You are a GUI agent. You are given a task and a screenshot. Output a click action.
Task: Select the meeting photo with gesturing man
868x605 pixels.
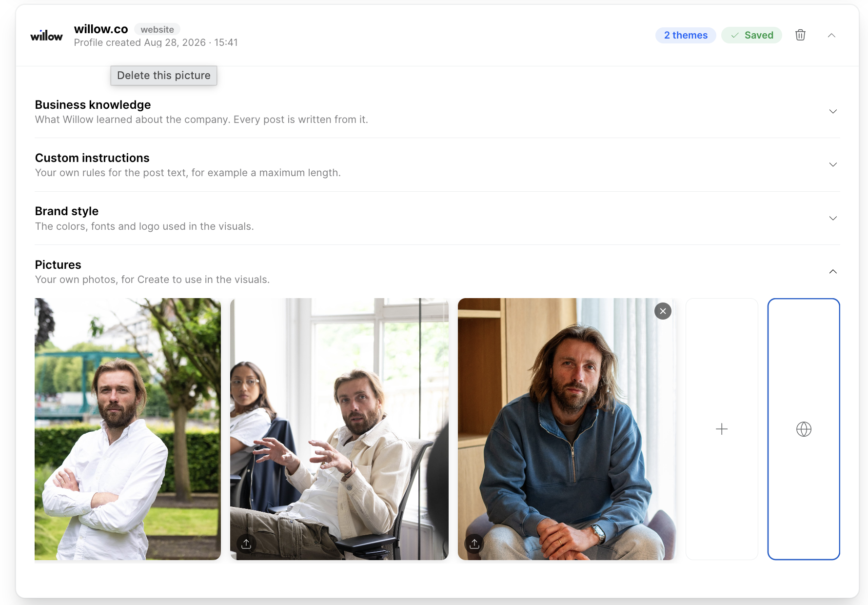(x=339, y=429)
